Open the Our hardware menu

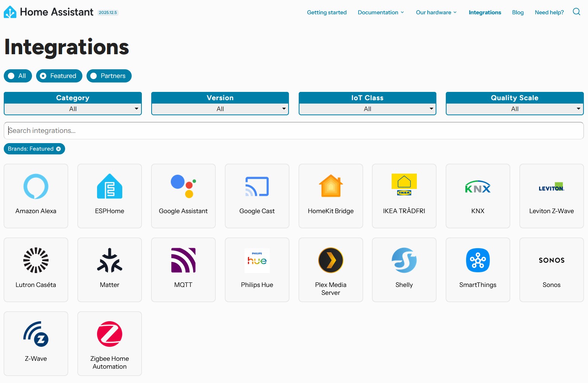(436, 12)
